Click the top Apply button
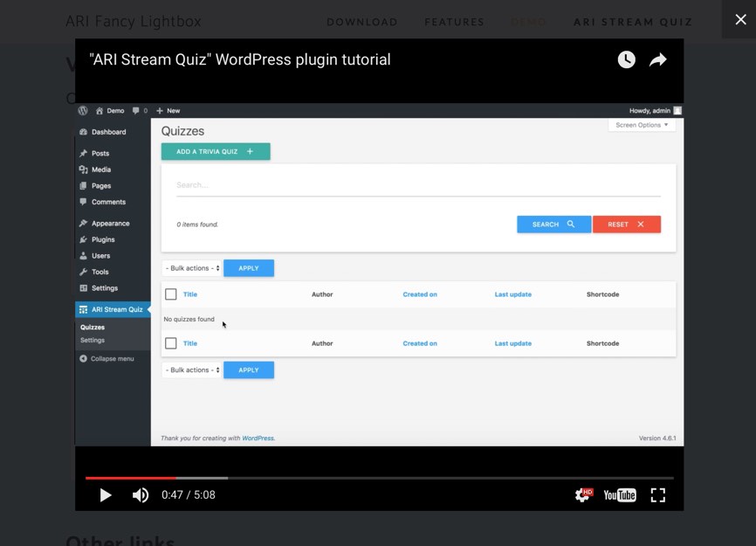756x546 pixels. tap(249, 268)
